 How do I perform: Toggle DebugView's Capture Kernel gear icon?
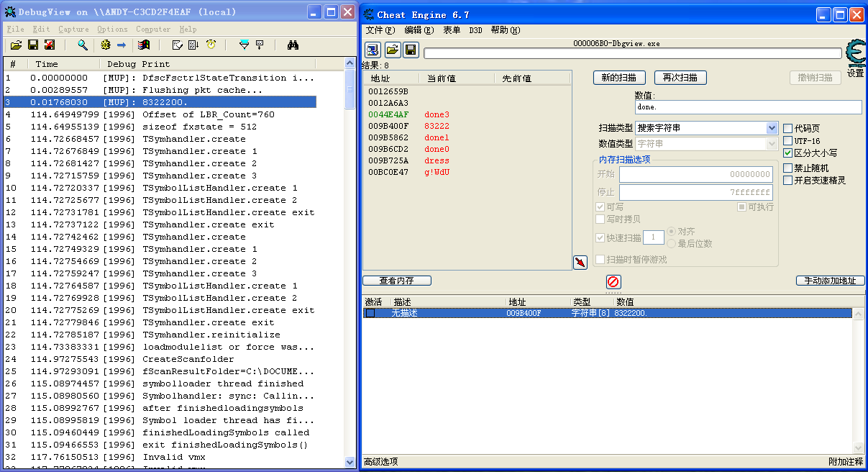coord(106,45)
